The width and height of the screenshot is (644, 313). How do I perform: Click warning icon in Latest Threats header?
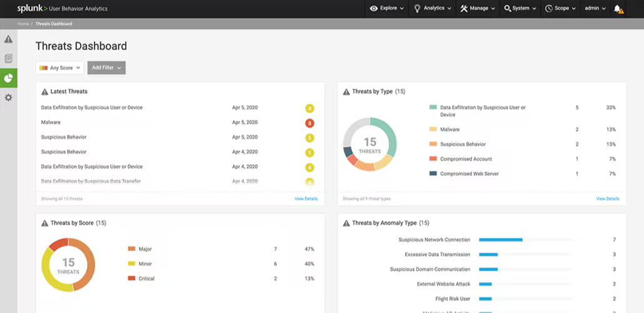pos(45,91)
